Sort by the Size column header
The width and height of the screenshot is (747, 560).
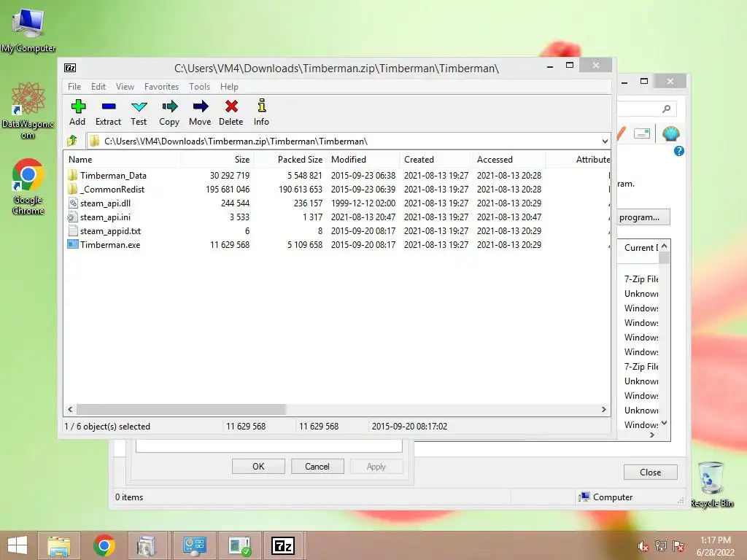click(217, 160)
